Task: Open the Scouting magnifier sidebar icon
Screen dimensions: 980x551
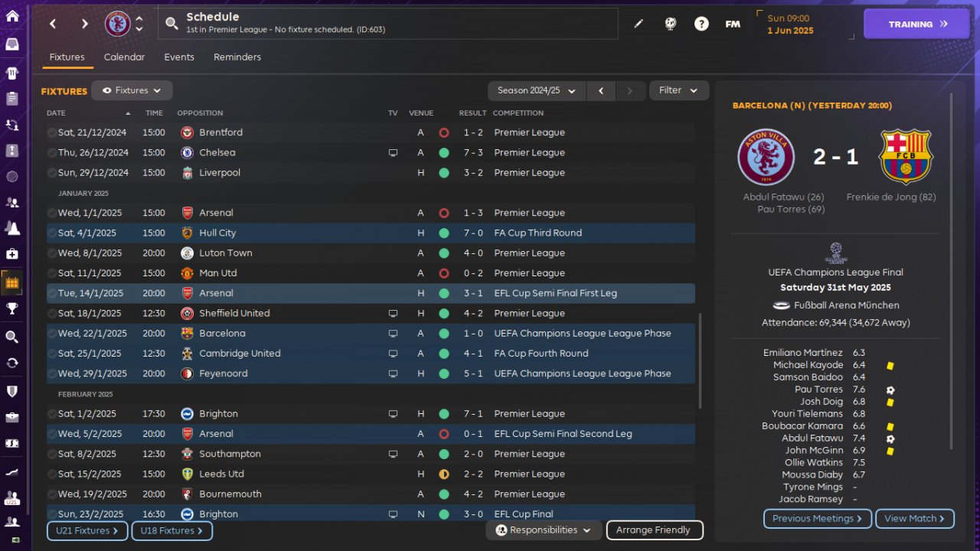Action: pyautogui.click(x=12, y=337)
